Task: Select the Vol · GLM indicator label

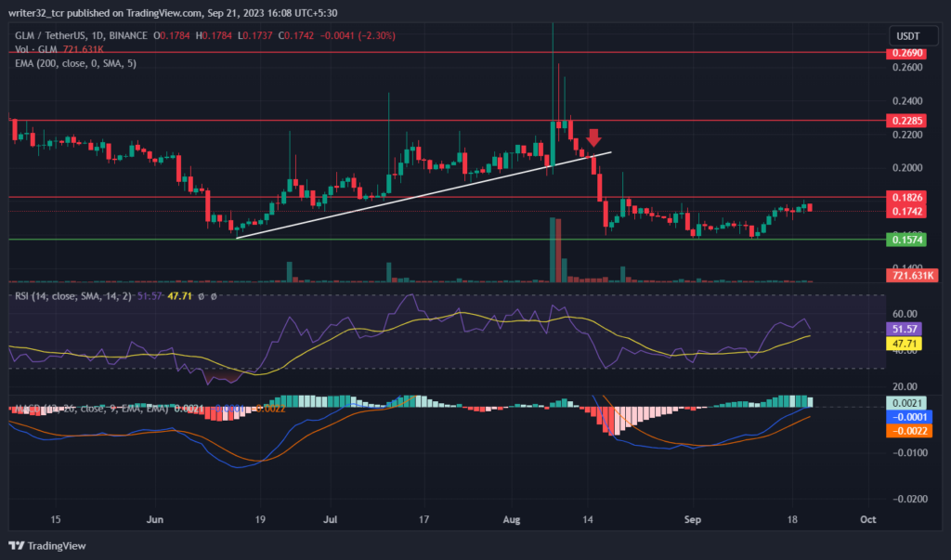Action: [x=36, y=49]
